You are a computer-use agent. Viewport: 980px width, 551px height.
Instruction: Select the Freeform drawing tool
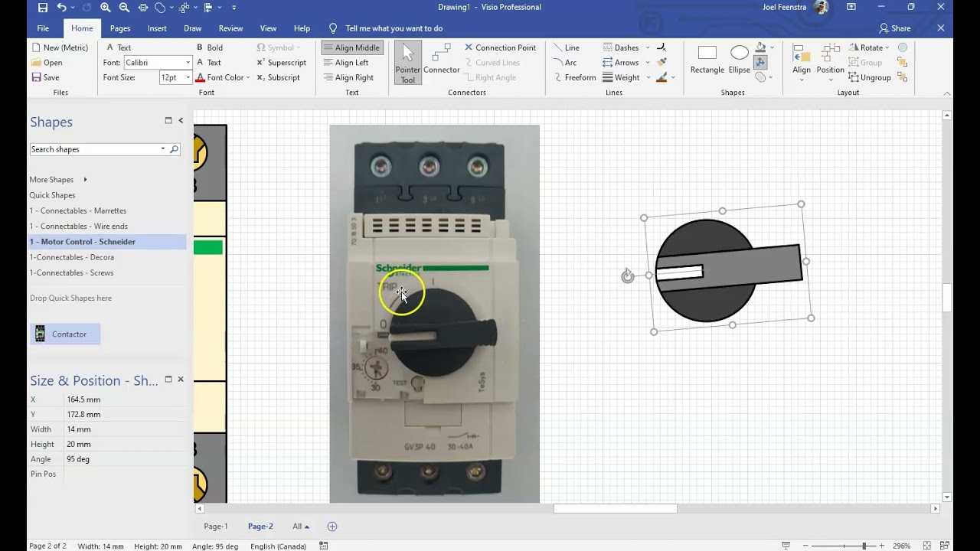tap(573, 77)
